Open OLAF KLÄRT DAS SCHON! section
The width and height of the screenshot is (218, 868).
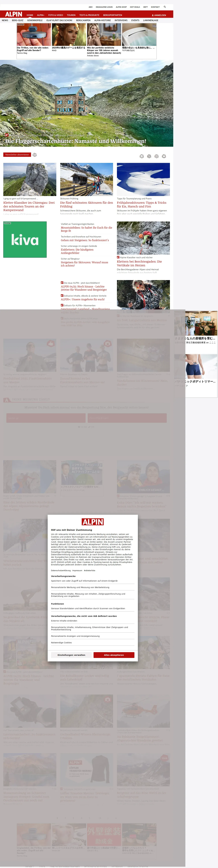pyautogui.click(x=59, y=20)
